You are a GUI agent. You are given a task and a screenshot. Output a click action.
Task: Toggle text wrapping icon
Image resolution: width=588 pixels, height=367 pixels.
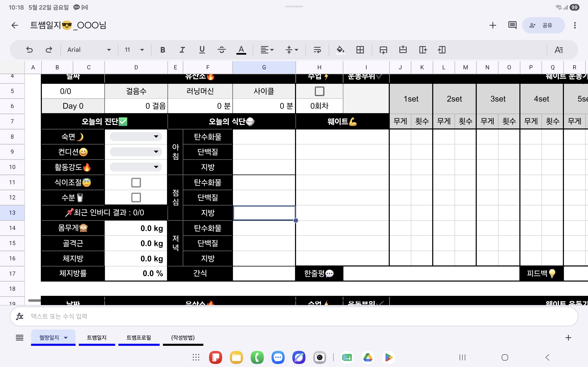(317, 50)
